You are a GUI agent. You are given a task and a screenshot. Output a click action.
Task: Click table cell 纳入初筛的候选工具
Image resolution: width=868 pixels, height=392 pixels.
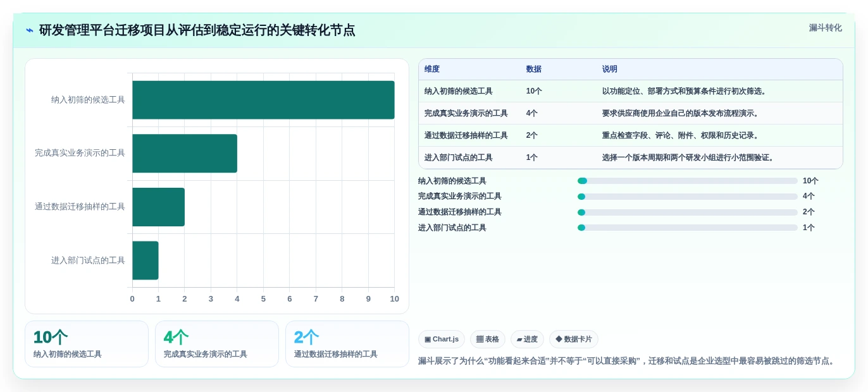[x=459, y=91]
